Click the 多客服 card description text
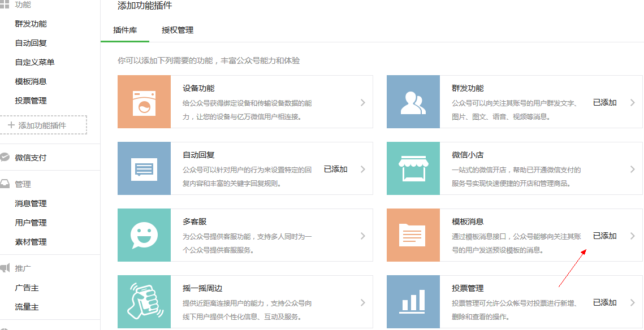 coord(247,243)
